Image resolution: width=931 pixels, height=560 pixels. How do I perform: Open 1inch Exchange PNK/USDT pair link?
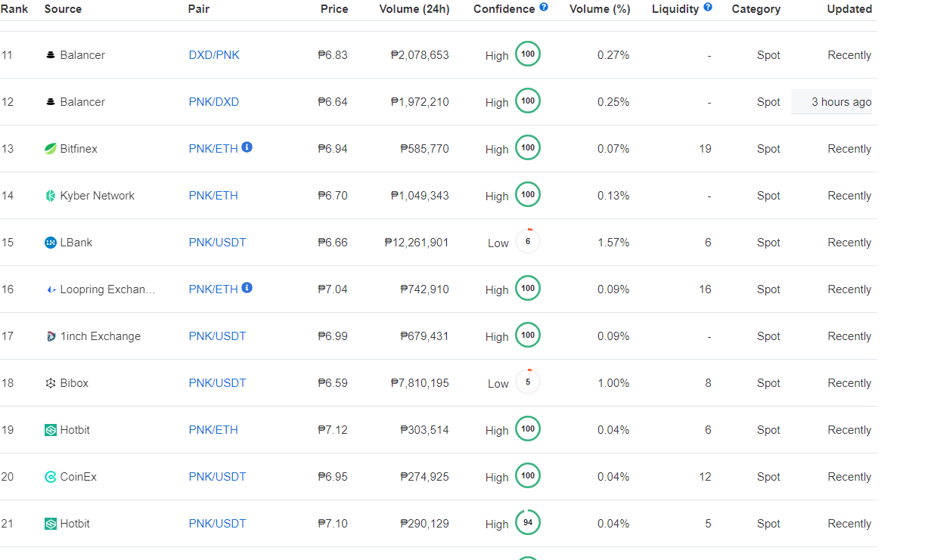(217, 336)
